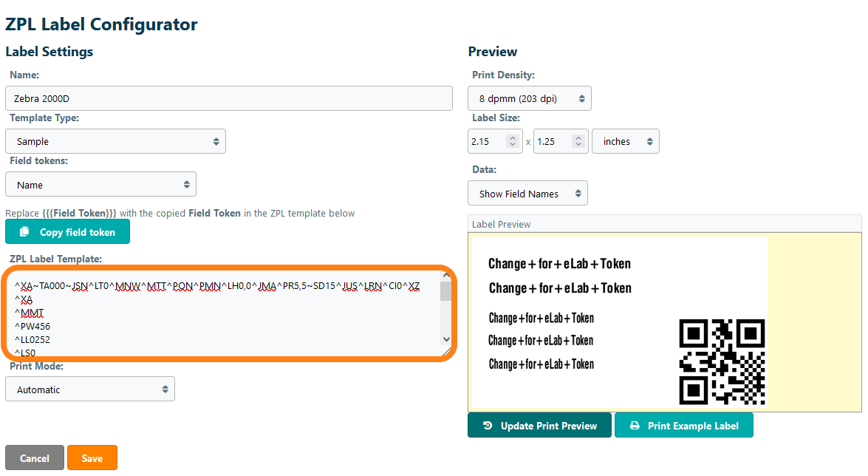The width and height of the screenshot is (868, 476).
Task: Click the Name input field
Action: click(229, 98)
